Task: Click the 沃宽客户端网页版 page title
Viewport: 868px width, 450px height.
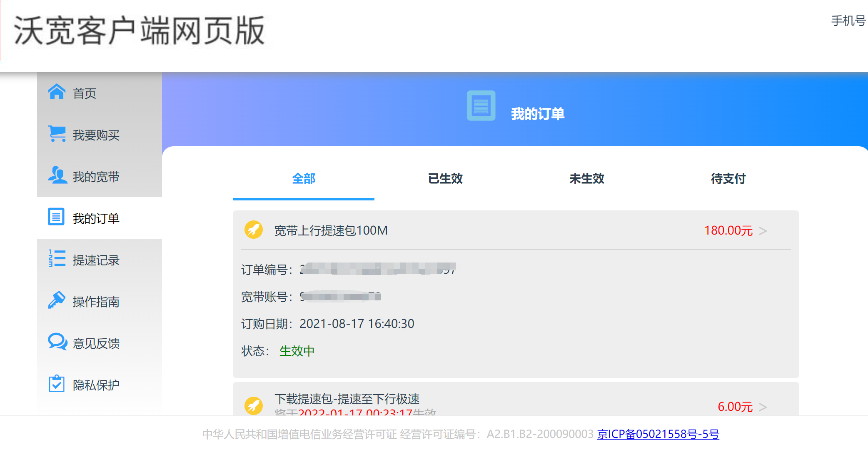Action: (x=140, y=30)
